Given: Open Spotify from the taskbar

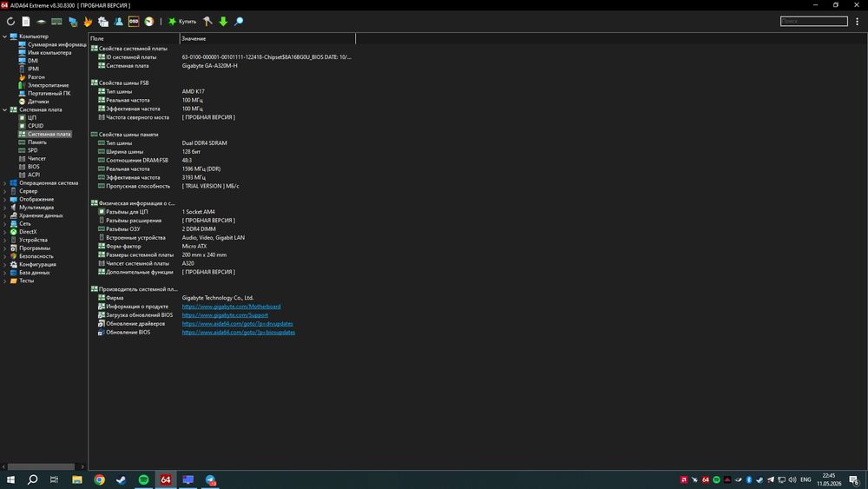Looking at the screenshot, I should 143,479.
